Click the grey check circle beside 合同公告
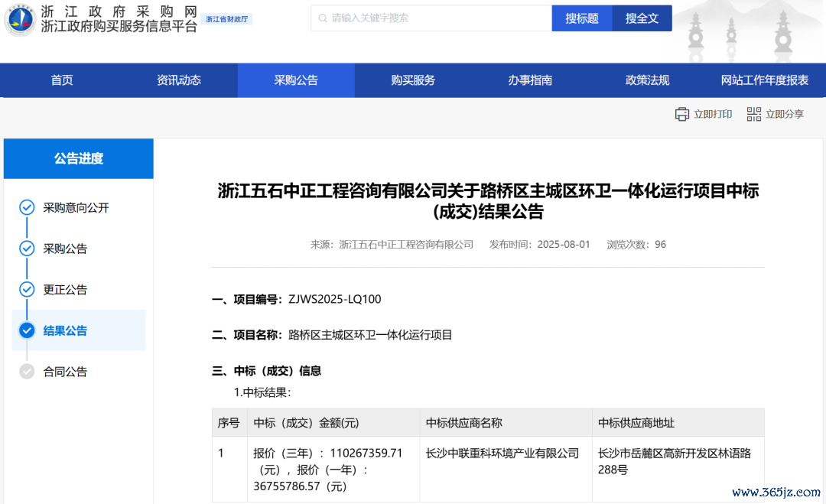The width and height of the screenshot is (826, 504). [x=27, y=371]
